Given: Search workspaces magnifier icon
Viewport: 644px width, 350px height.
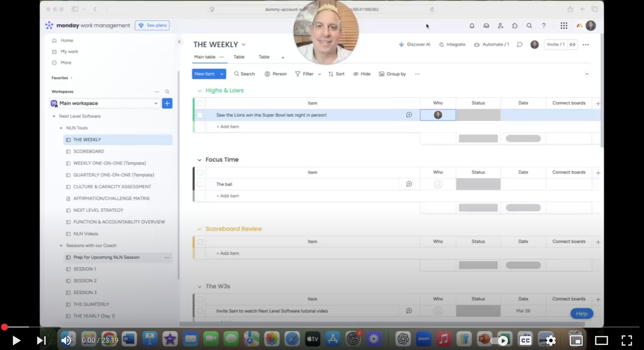Looking at the screenshot, I should pos(167,92).
